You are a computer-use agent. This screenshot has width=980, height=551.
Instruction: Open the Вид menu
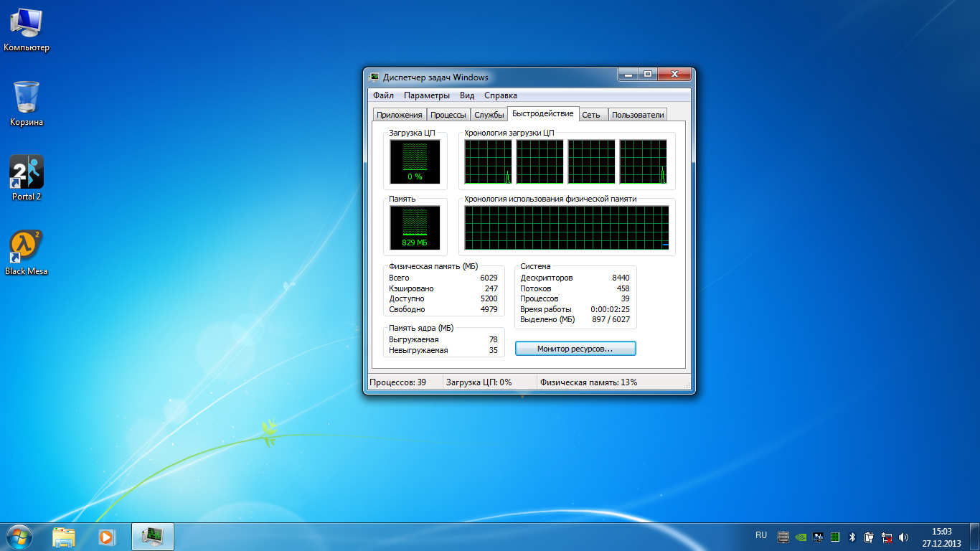point(467,95)
